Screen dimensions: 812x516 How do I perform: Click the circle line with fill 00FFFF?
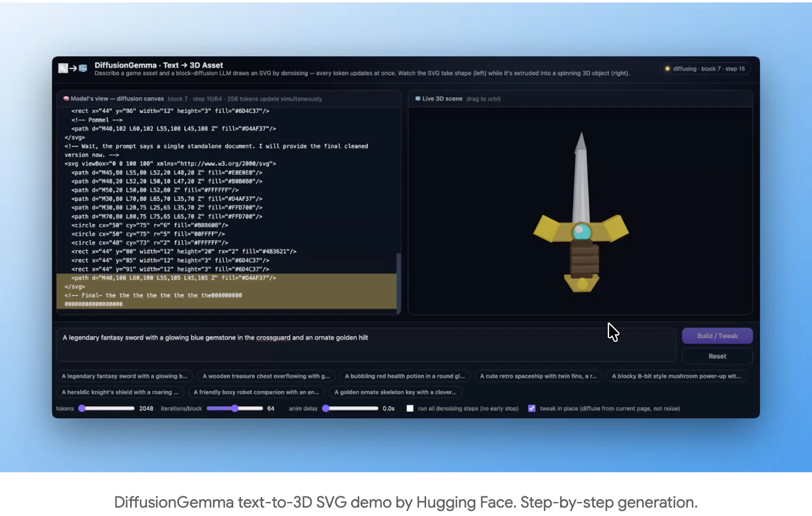[148, 234]
